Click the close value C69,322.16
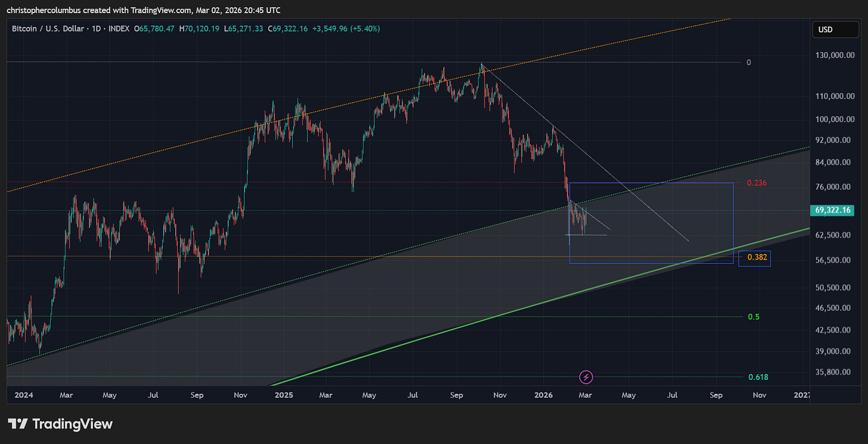The height and width of the screenshot is (444, 868). pyautogui.click(x=287, y=29)
